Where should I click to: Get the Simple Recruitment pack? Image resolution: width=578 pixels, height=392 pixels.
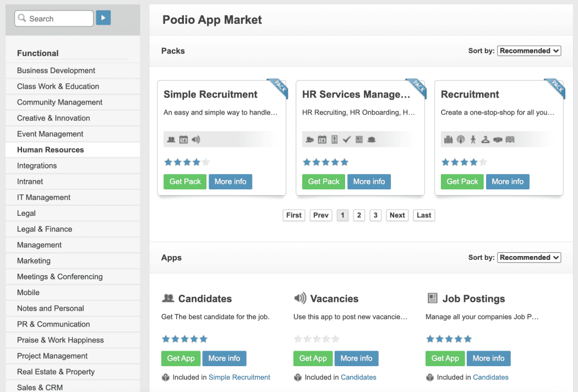(x=184, y=181)
